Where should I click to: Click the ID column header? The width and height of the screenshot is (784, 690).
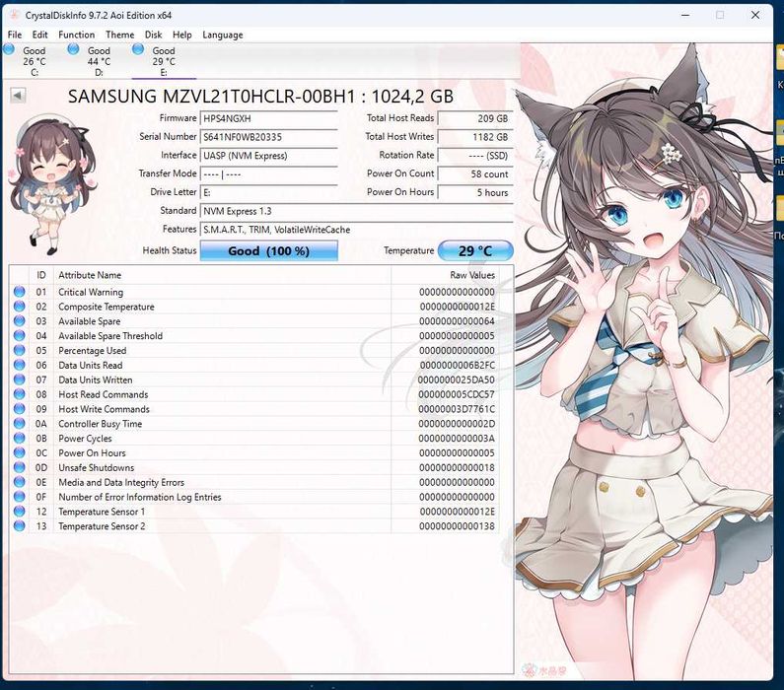(41, 275)
